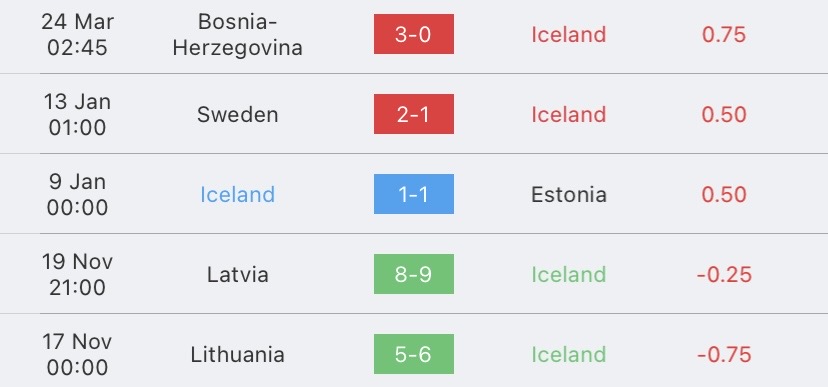The width and height of the screenshot is (828, 387).
Task: Click the blue 1-1 draw score badge
Action: pos(413,194)
